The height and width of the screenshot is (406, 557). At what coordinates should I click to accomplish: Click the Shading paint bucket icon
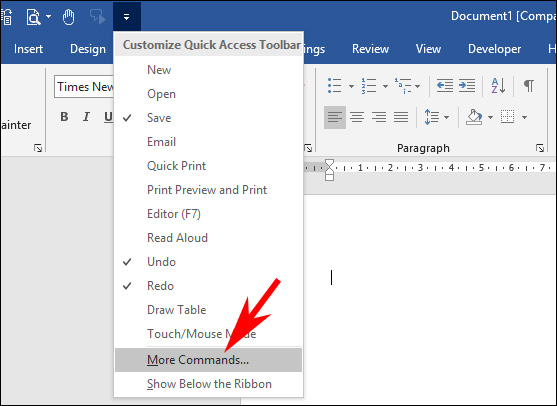point(474,117)
